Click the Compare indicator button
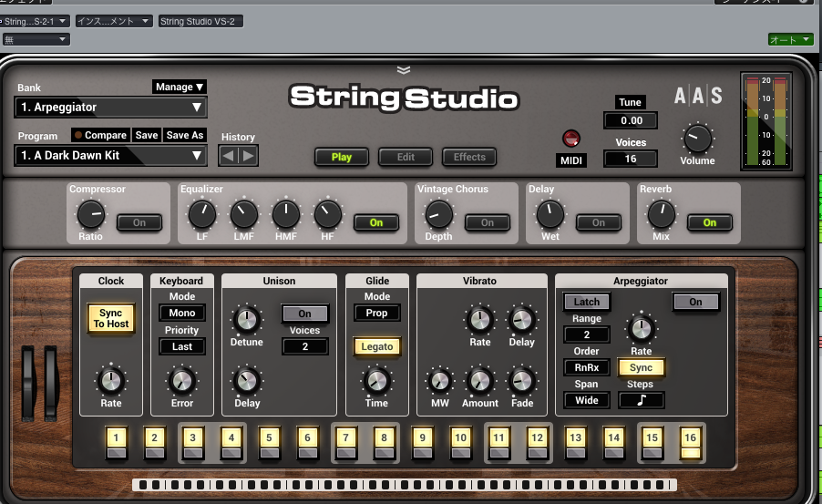The height and width of the screenshot is (504, 822). 100,135
